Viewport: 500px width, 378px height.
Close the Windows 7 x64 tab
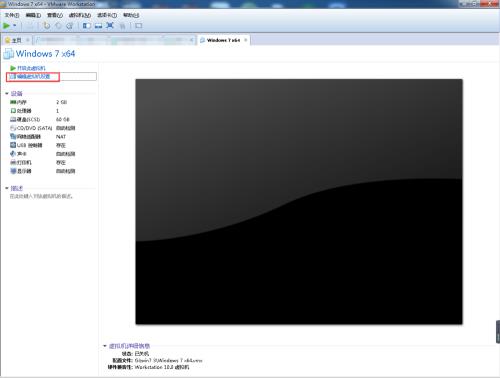click(x=246, y=40)
